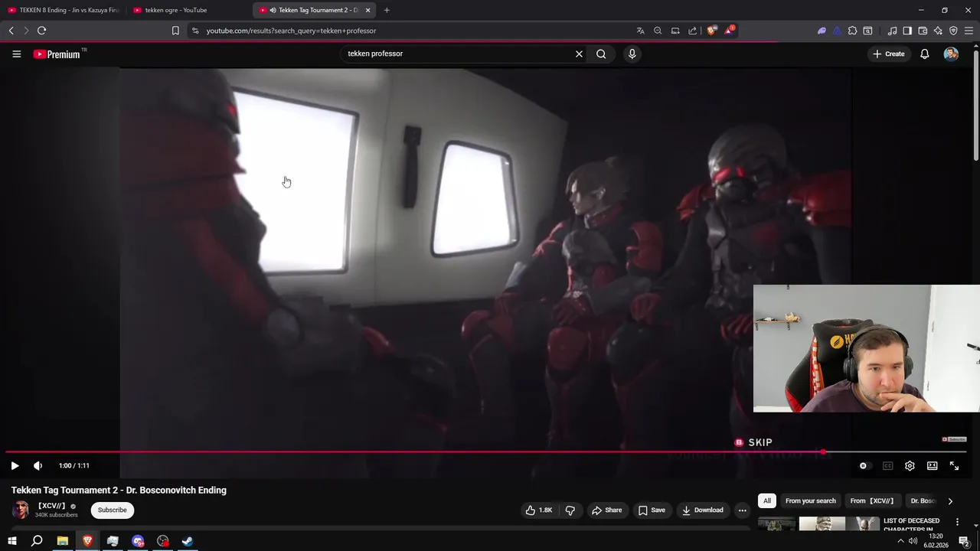
Task: Click the SKIP button on video
Action: coord(753,442)
